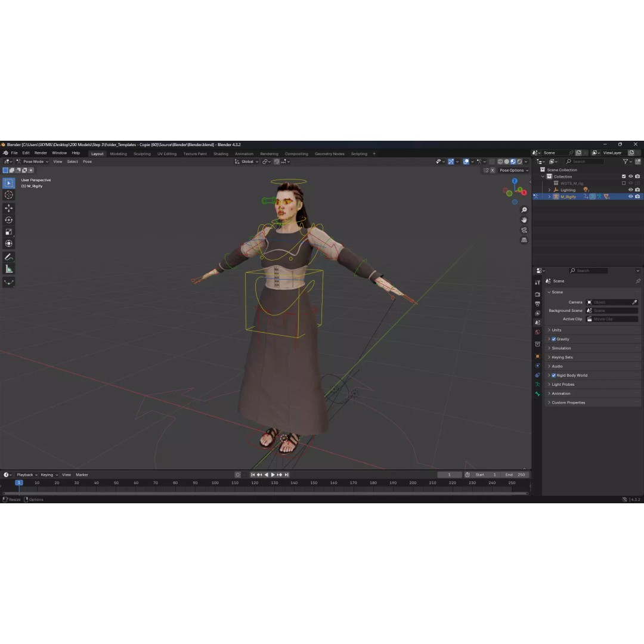Hide the Lighting collection in the viewport
Screen dimensions: 644x644
point(631,190)
